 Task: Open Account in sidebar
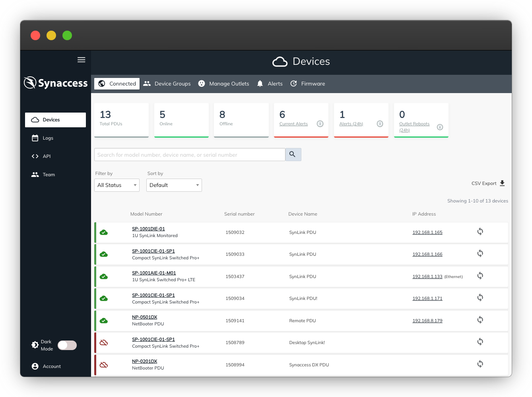coord(46,366)
